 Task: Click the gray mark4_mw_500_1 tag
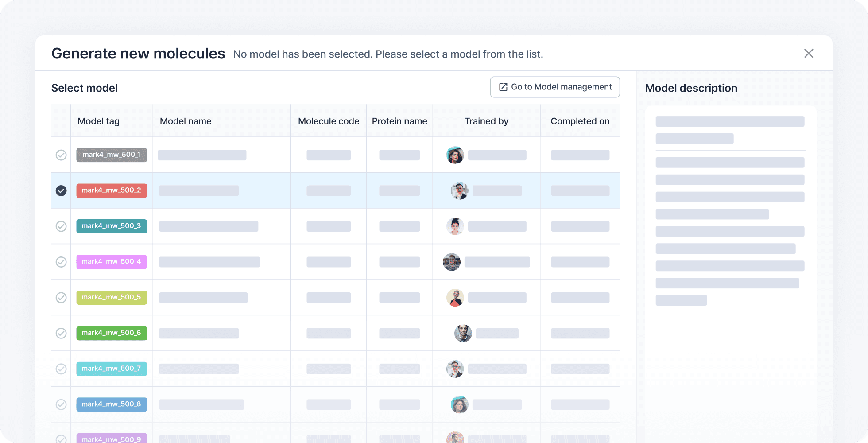[112, 155]
